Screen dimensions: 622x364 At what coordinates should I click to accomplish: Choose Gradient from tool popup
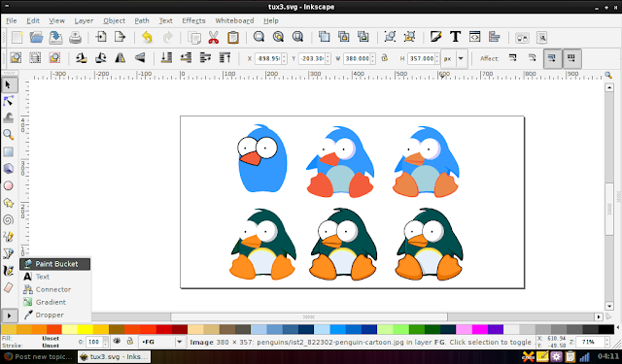point(55,302)
